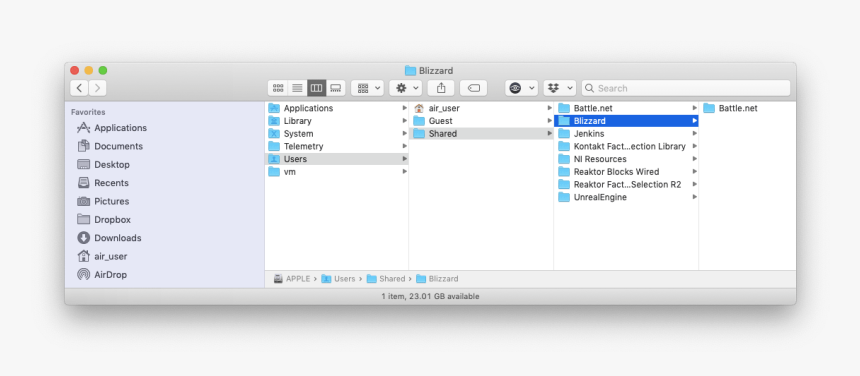
Task: Expand arrow beside the UnrealEngine folder
Action: [694, 197]
